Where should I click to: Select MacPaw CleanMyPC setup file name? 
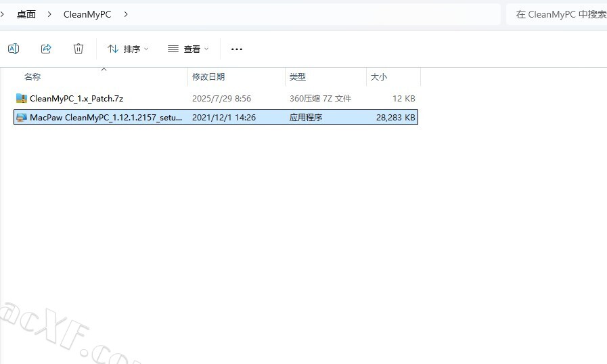pos(106,117)
